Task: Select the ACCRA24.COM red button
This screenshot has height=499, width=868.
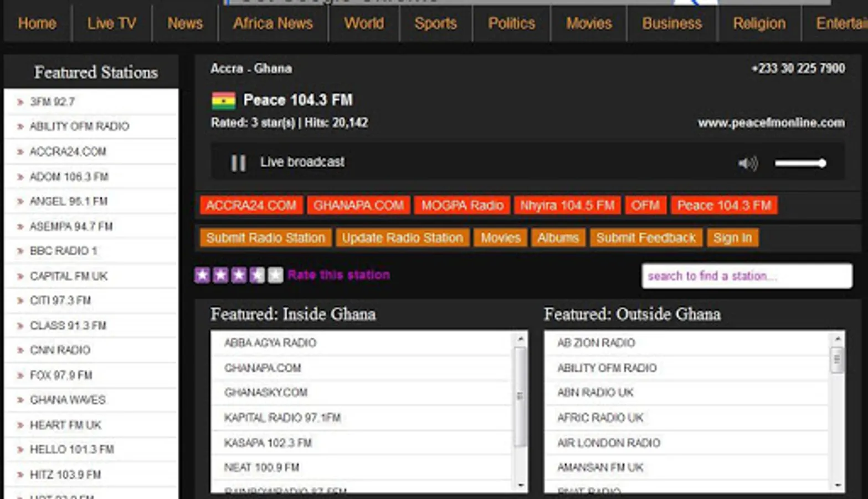Action: tap(251, 206)
